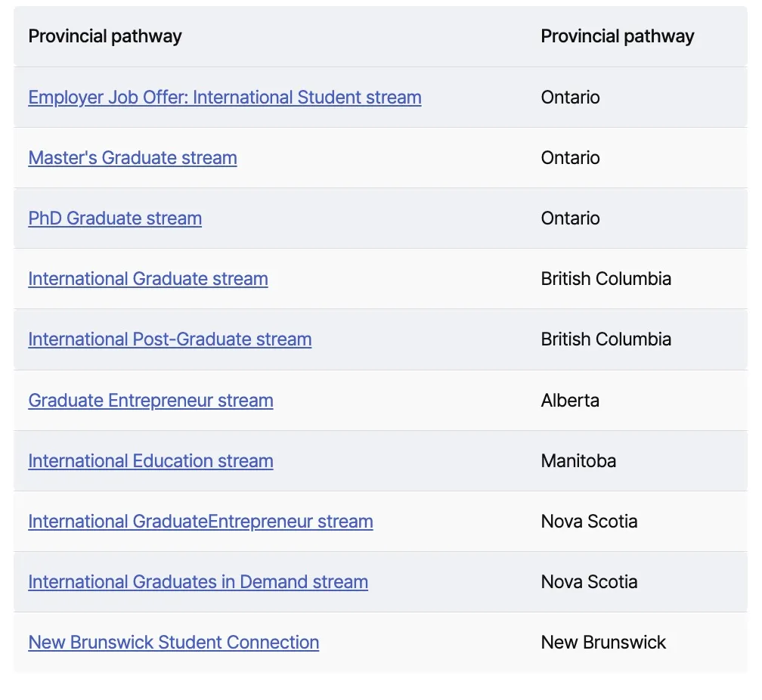
Task: Click the Graduate Entrepreneur stream link
Action: (150, 401)
